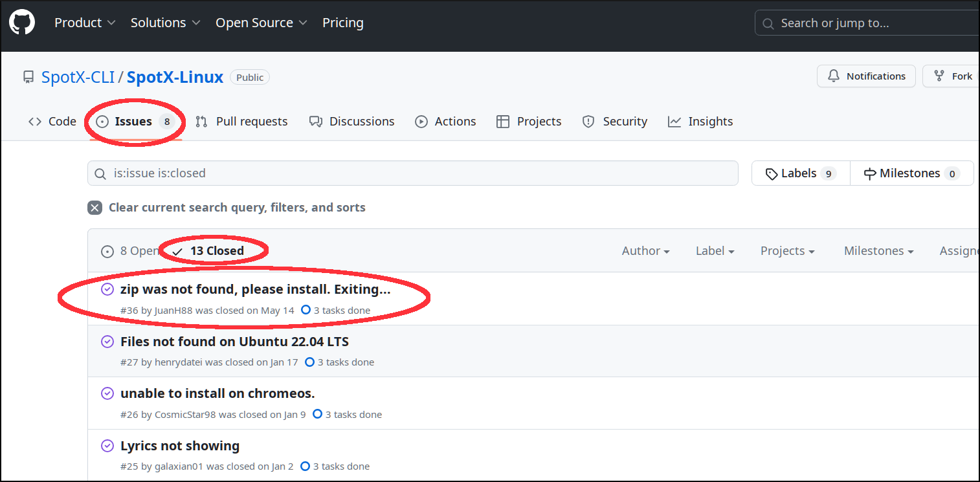Click the Labels tag icon
Viewport: 980px width, 482px height.
point(772,173)
